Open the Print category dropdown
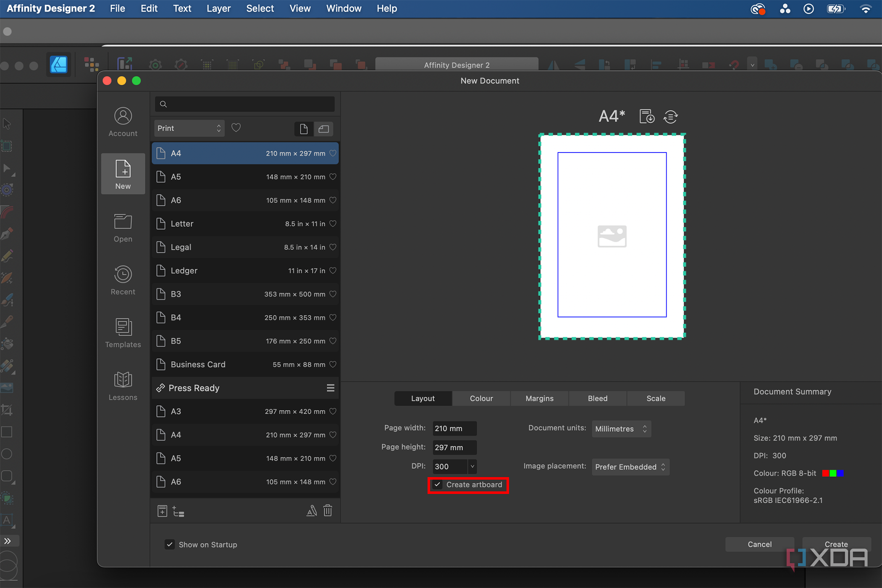 pos(189,128)
